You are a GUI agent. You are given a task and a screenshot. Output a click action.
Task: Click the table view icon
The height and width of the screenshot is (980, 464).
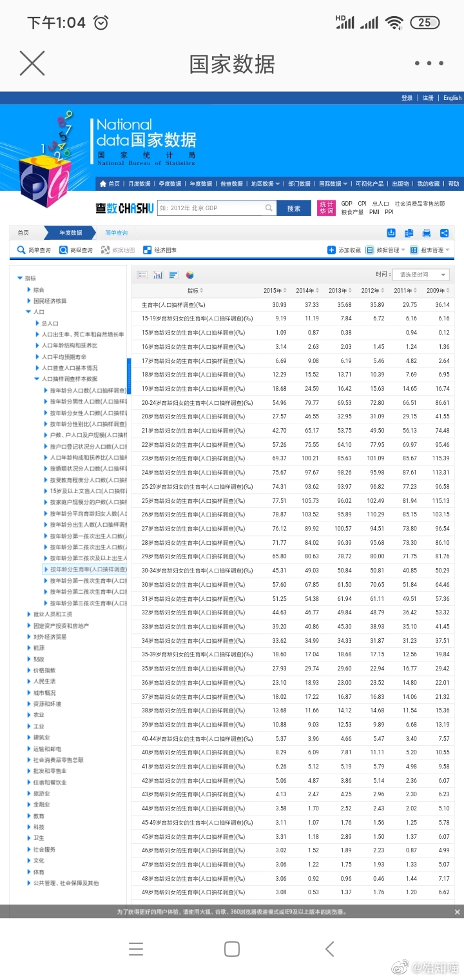(x=142, y=275)
